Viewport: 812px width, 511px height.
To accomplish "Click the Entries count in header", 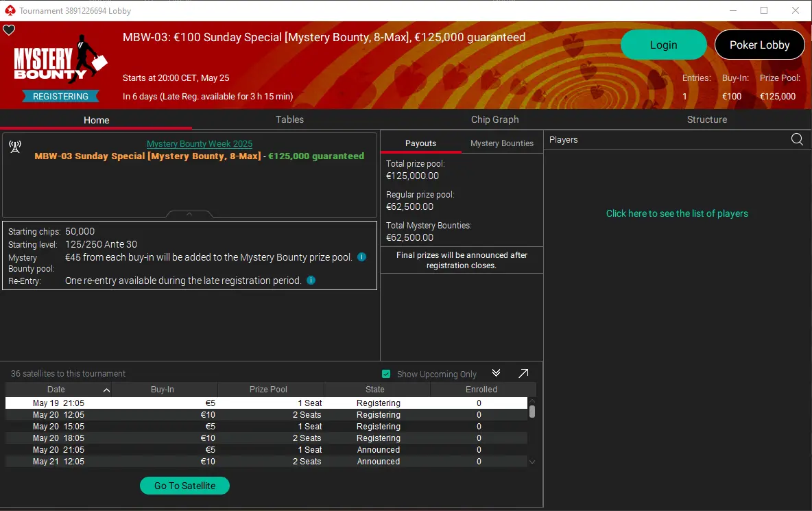I will pos(684,96).
